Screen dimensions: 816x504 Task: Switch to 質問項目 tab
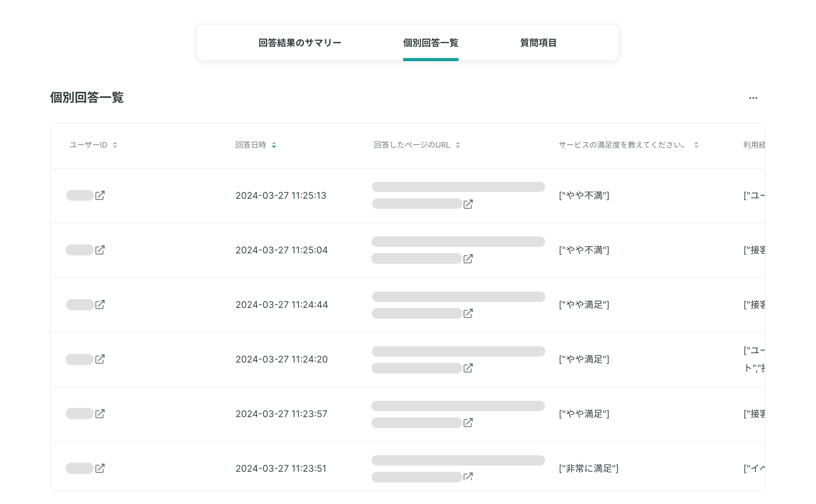[538, 43]
